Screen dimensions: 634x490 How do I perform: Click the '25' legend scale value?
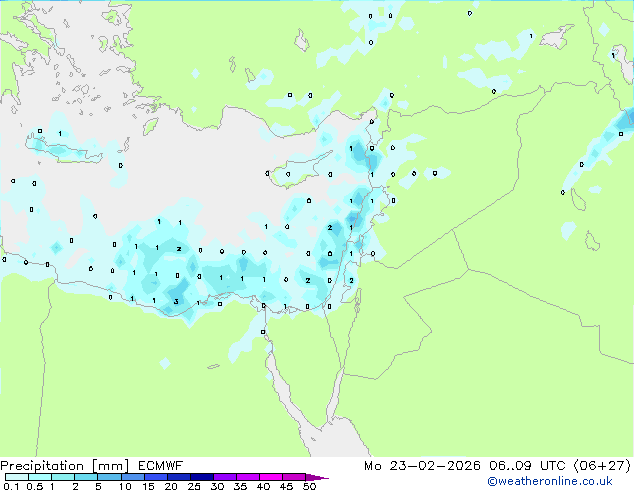click(x=194, y=486)
